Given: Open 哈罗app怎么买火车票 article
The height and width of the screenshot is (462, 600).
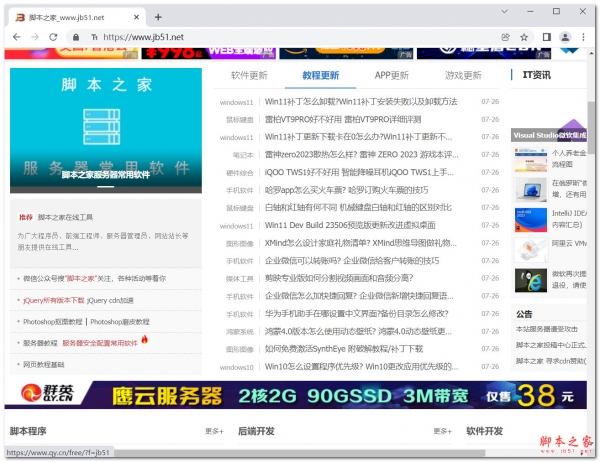Looking at the screenshot, I should [x=346, y=190].
